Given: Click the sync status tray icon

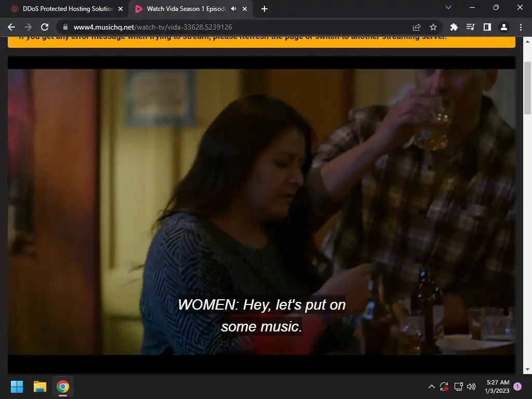Looking at the screenshot, I should (x=444, y=387).
